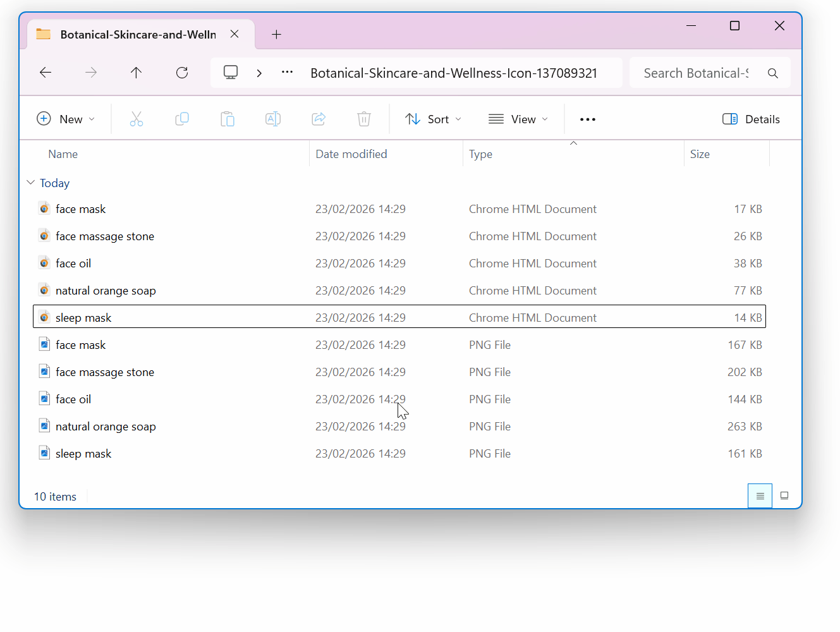The image size is (840, 632).
Task: Sort by Date modified column header
Action: (351, 154)
